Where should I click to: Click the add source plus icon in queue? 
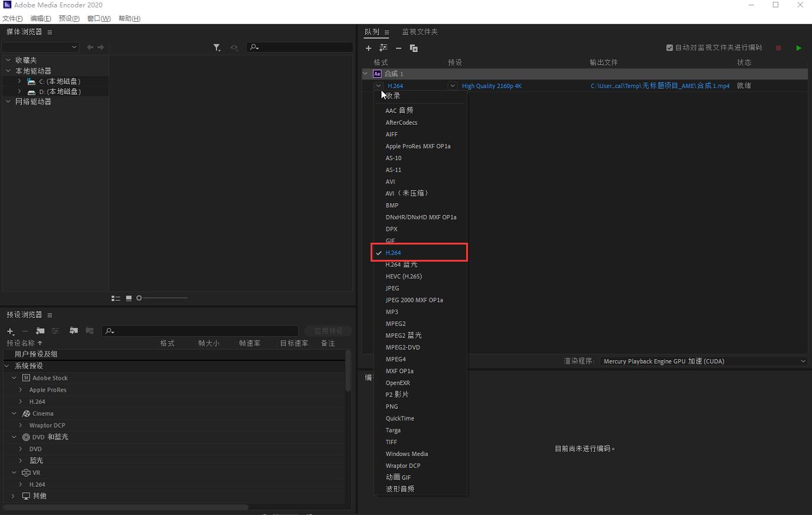coord(369,48)
